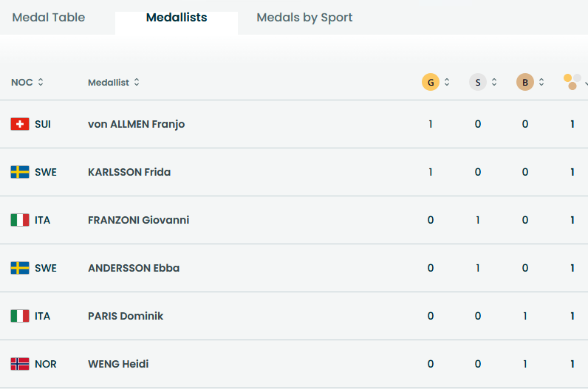Open FRANZONI Giovanni's medallist entry

pyautogui.click(x=139, y=220)
